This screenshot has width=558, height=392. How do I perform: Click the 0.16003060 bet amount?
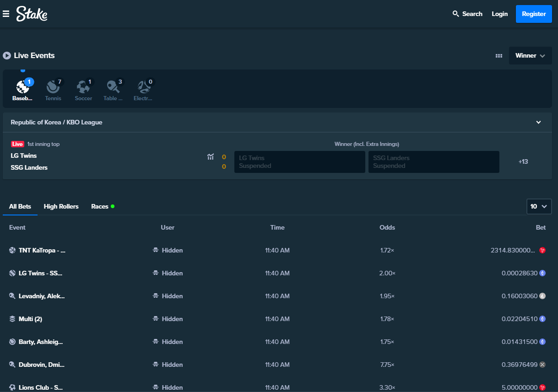coord(520,296)
